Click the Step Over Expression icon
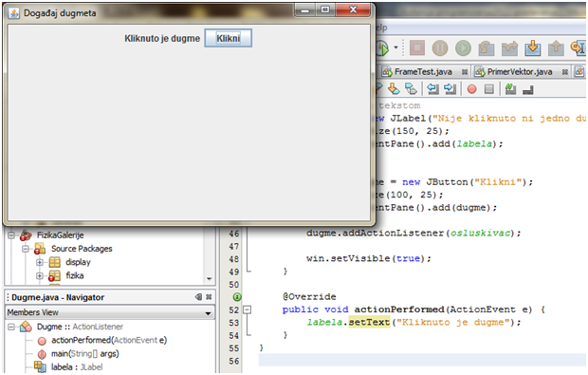 click(x=509, y=48)
